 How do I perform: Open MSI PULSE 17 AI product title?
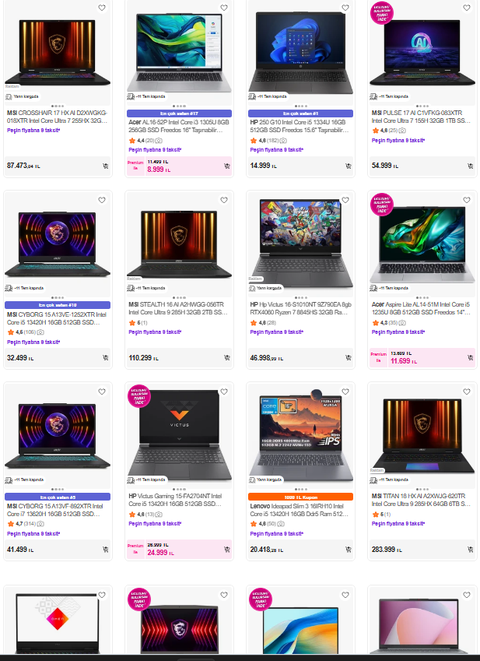point(421,117)
